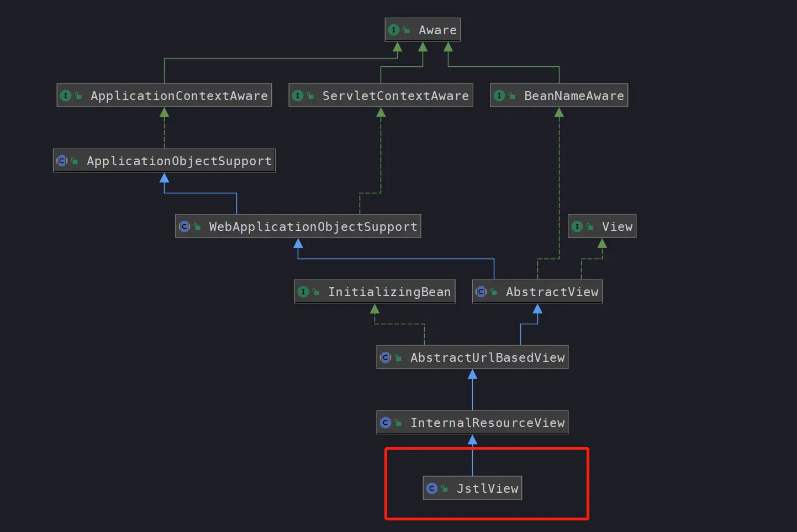Select the AbstractUrlBasedView class node
Viewport: 797px width, 532px height.
(x=472, y=357)
